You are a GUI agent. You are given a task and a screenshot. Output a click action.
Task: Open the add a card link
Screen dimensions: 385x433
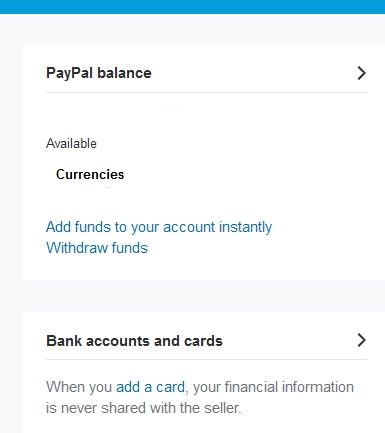[x=150, y=387]
